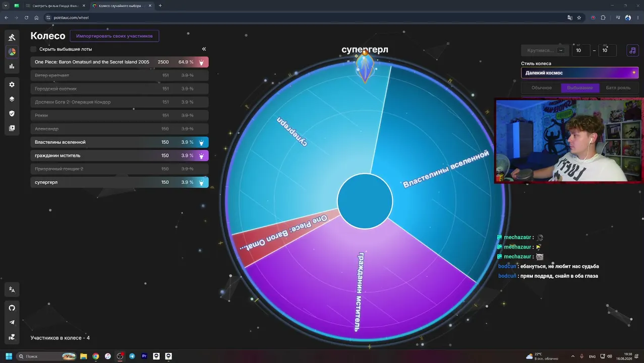
Task: Select Обычное wheel mode
Action: tap(542, 88)
